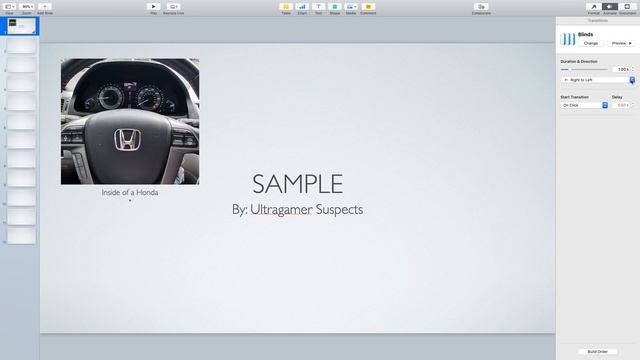
Task: Select slide 5 thumbnail in navigator
Action: (x=22, y=102)
